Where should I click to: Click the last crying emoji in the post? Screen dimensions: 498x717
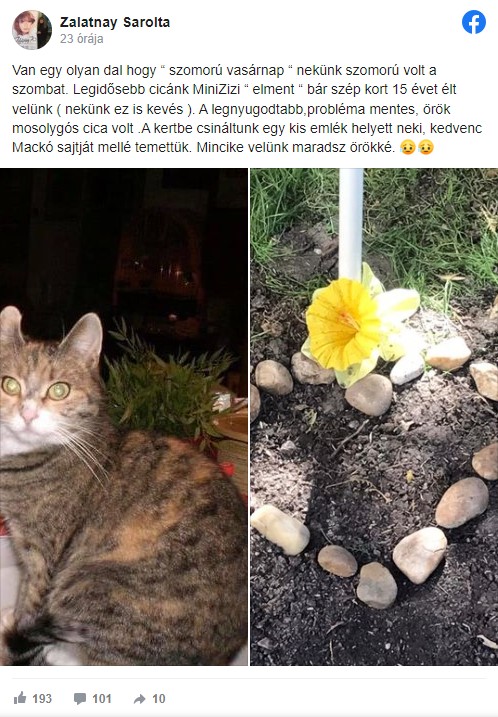426,147
